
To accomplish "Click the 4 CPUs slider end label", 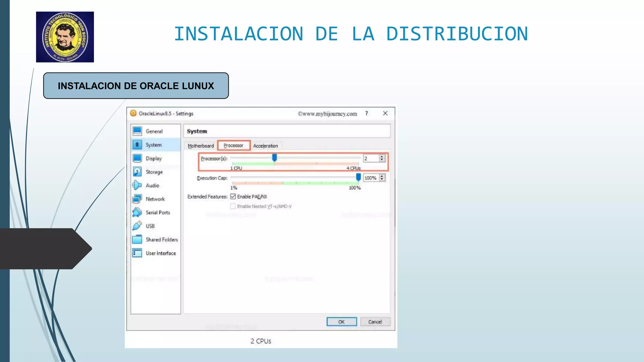I will [x=353, y=168].
